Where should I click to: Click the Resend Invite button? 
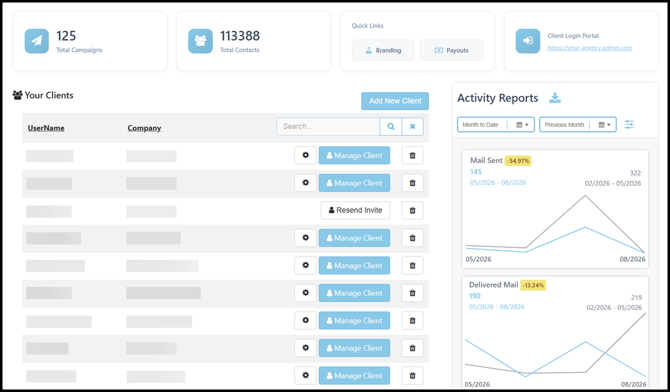[x=355, y=210]
